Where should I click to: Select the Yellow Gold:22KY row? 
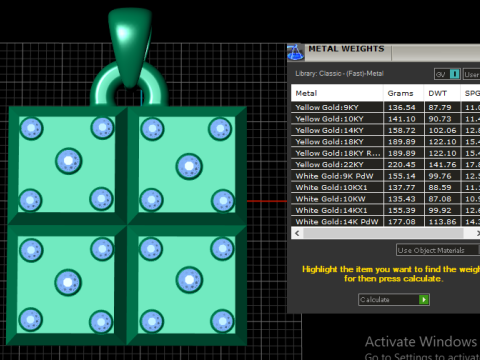(x=385, y=164)
